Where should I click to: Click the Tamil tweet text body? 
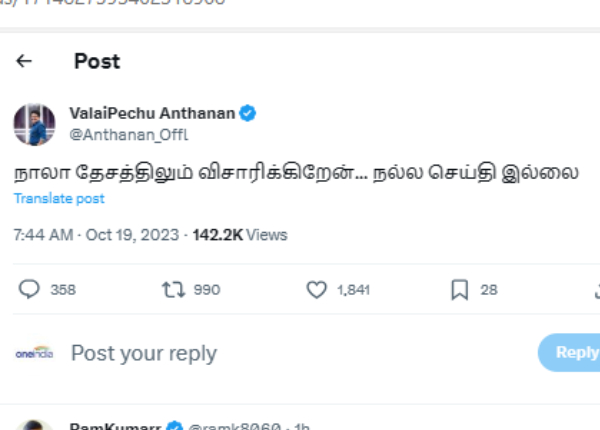click(295, 171)
